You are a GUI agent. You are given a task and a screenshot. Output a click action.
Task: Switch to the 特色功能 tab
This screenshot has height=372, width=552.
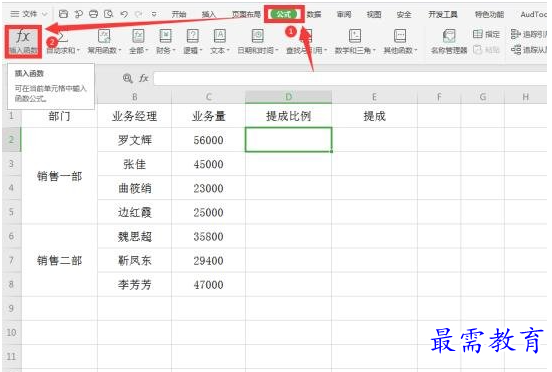click(489, 14)
